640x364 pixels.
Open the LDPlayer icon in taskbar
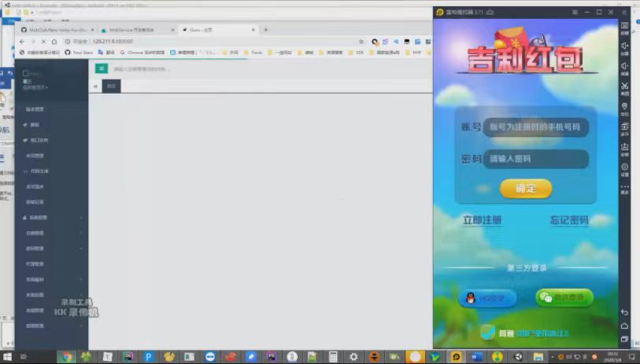click(456, 357)
